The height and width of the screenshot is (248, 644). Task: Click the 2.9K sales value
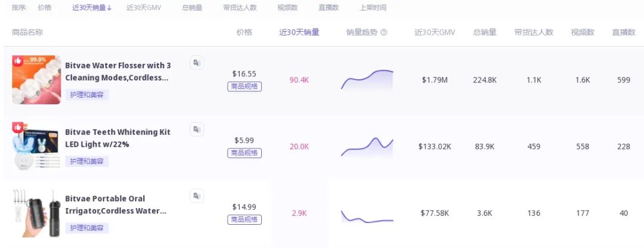coord(299,213)
